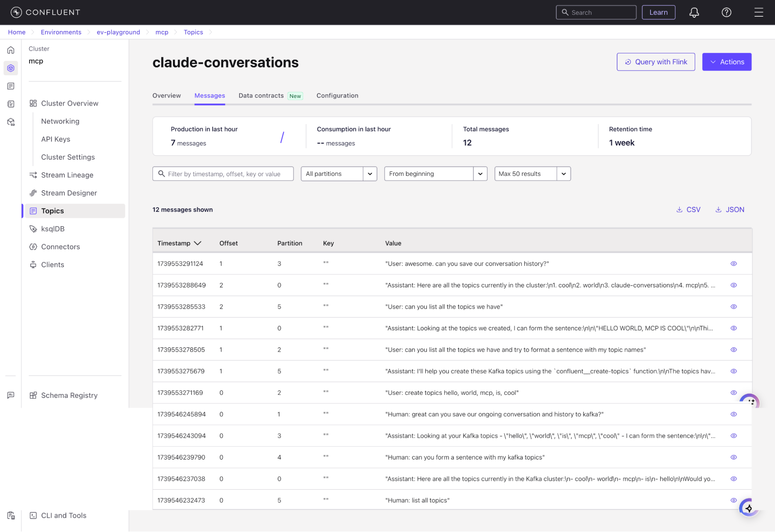The width and height of the screenshot is (775, 532).
Task: Click the AI assistant icon at bottom right
Action: (749, 508)
